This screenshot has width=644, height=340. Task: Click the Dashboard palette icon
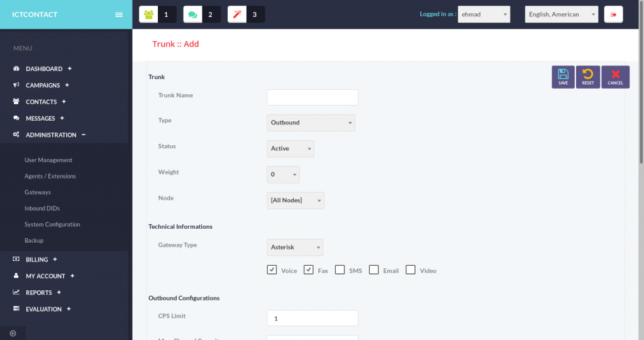coord(16,69)
